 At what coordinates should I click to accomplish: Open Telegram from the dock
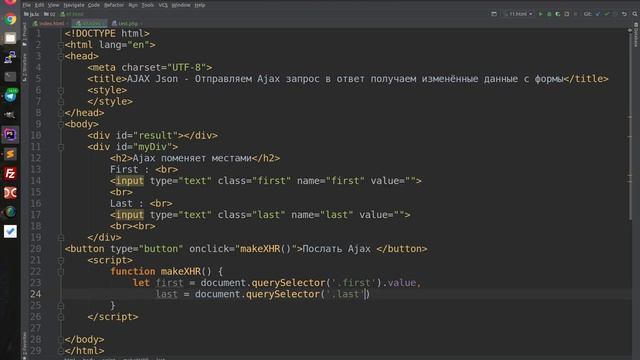pos(10,96)
